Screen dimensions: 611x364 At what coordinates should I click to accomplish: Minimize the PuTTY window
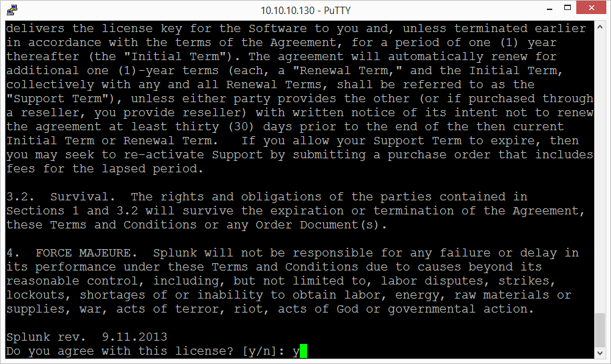(x=550, y=9)
